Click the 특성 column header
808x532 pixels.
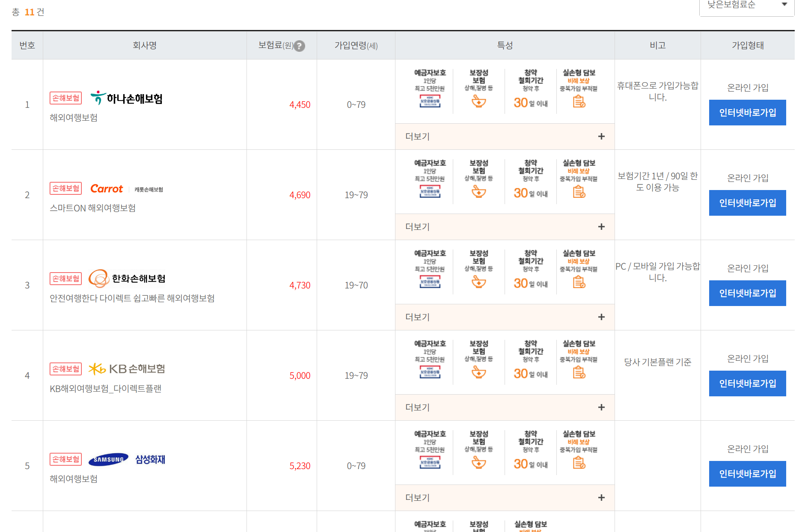(505, 45)
